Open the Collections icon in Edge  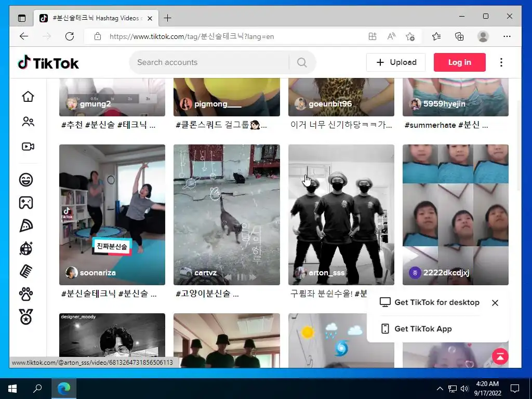459,36
